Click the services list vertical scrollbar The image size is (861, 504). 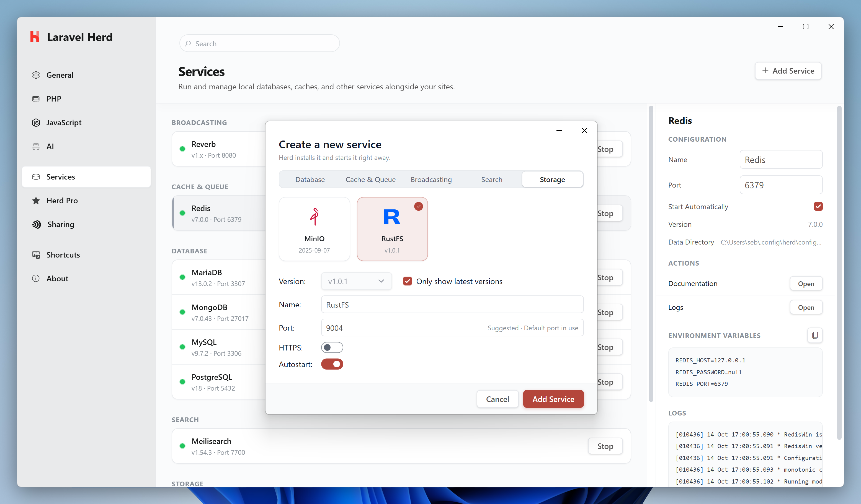(651, 254)
